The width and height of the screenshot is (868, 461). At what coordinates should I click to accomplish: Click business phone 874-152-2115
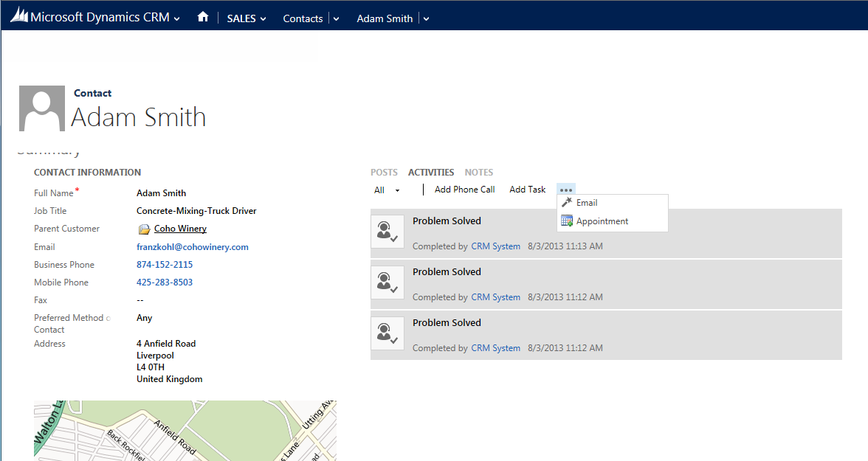coord(165,265)
